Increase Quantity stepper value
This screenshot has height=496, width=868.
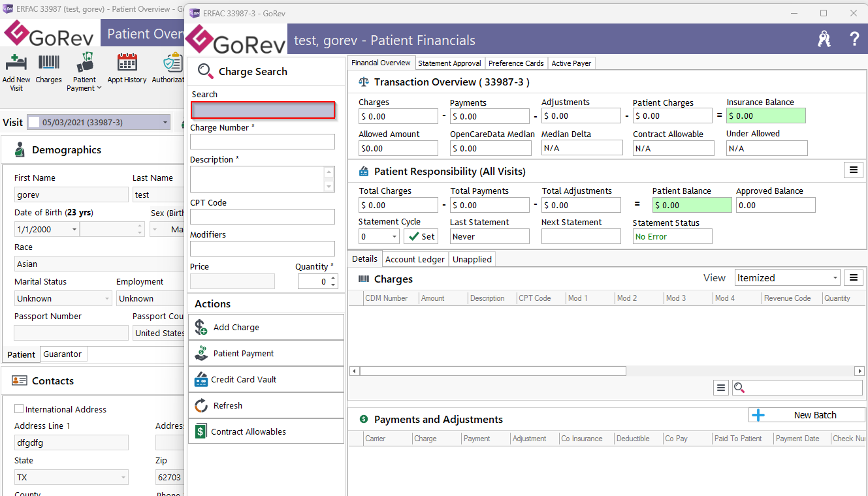pos(334,278)
